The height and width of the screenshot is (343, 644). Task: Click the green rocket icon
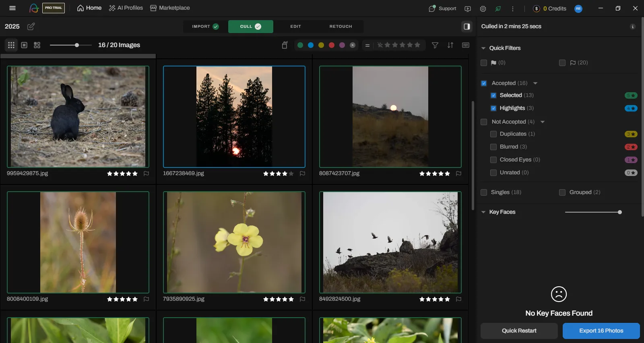(498, 8)
